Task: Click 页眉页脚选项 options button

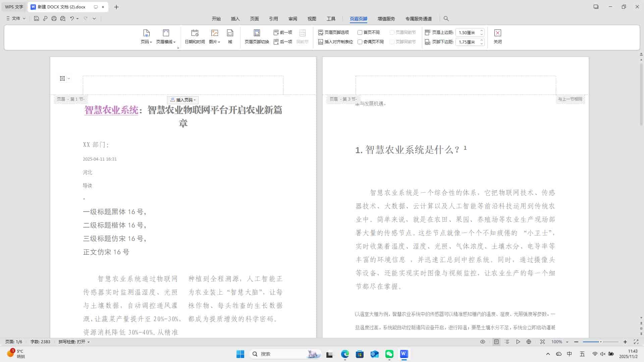Action: coord(333,33)
